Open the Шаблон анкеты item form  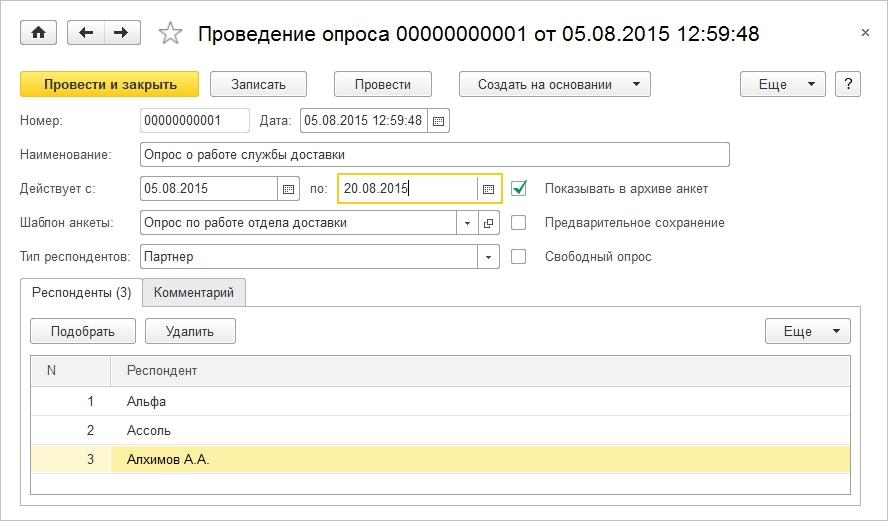pos(489,223)
